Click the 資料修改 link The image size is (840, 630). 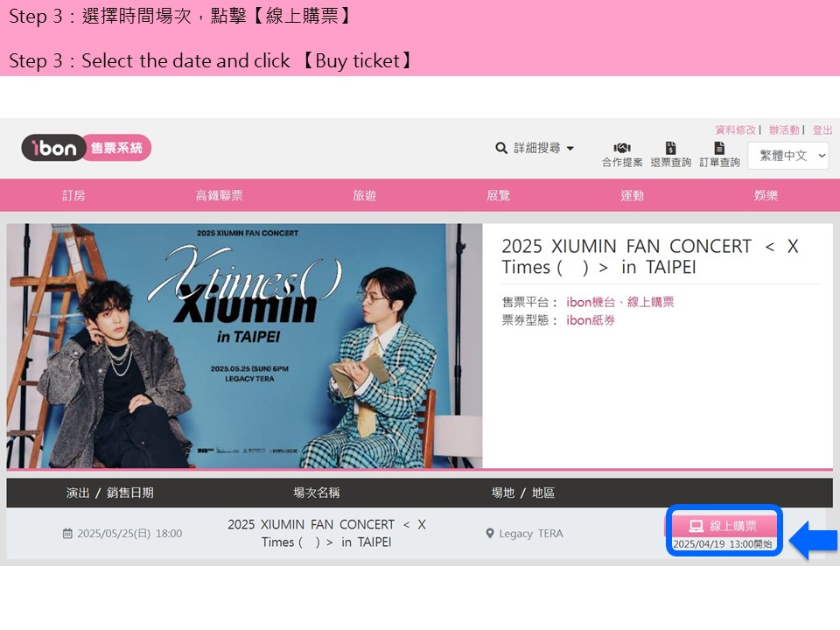(x=736, y=129)
